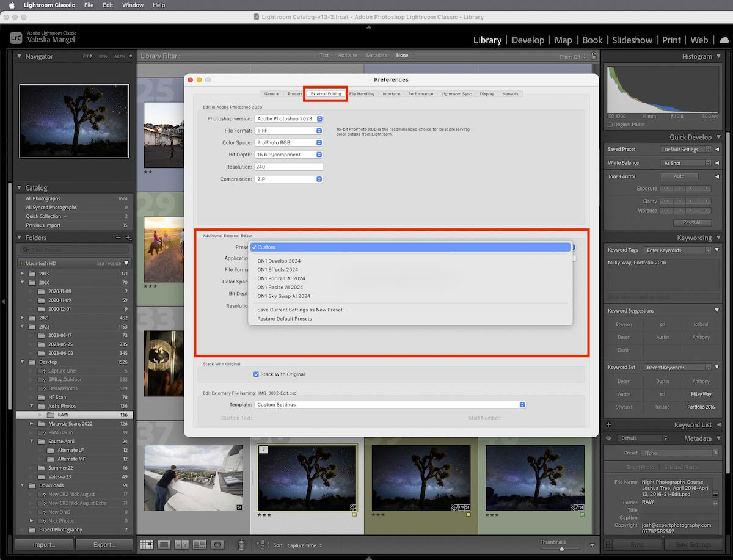Add a new folder with plus icon

pos(128,238)
